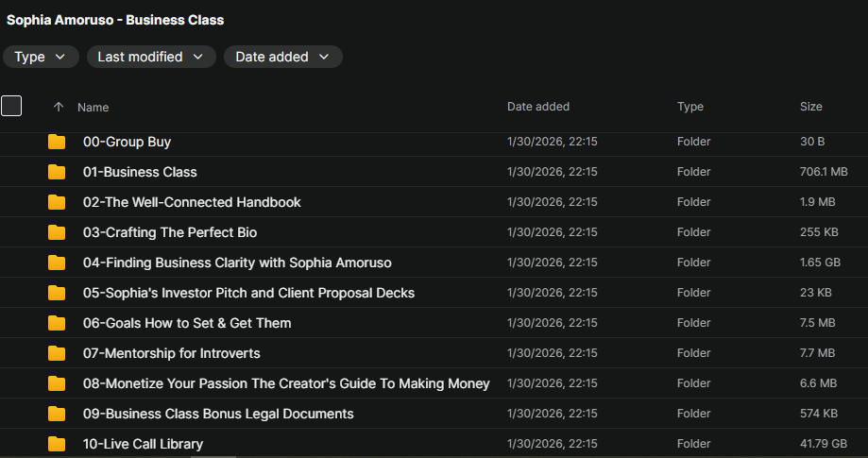This screenshot has width=868, height=458.
Task: Click the folder icon for 00-Group Buy
Action: [x=57, y=143]
